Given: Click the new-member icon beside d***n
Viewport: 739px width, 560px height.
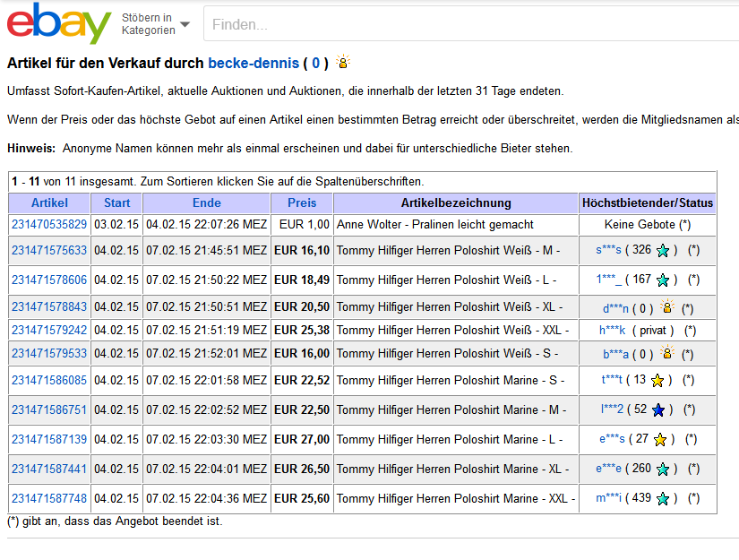Looking at the screenshot, I should [x=666, y=307].
